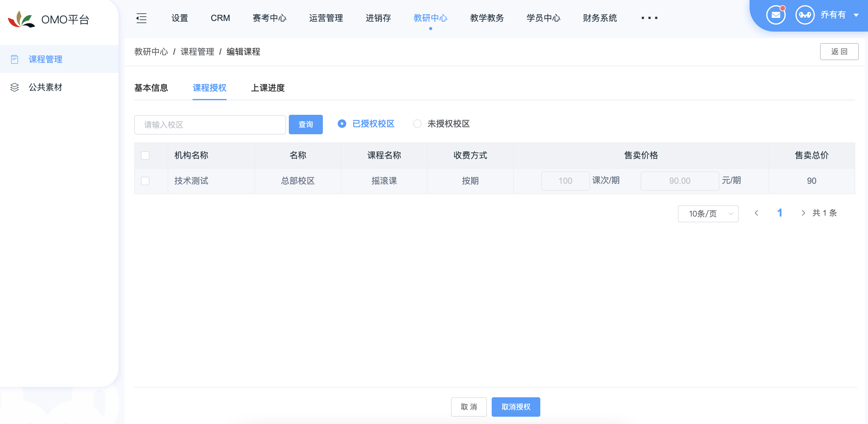Screen dimensions: 868x424
Task: Open the mail messages icon
Action: (775, 15)
